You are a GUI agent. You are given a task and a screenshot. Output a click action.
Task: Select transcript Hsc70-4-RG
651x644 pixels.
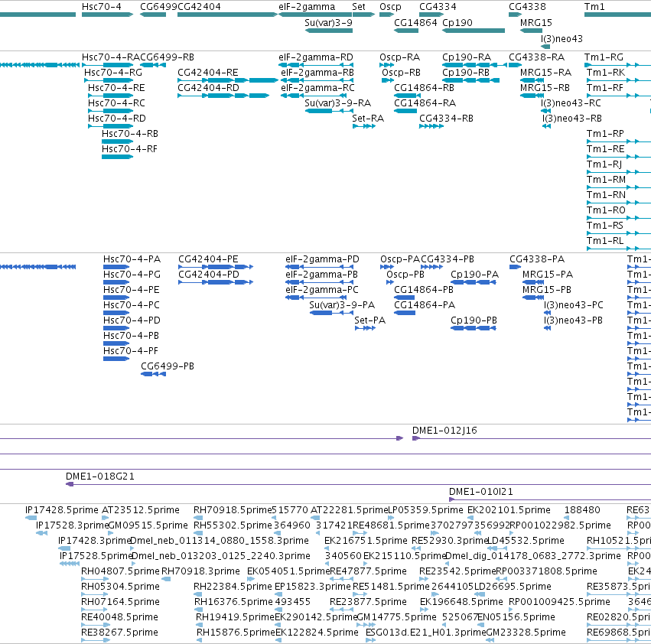click(113, 73)
